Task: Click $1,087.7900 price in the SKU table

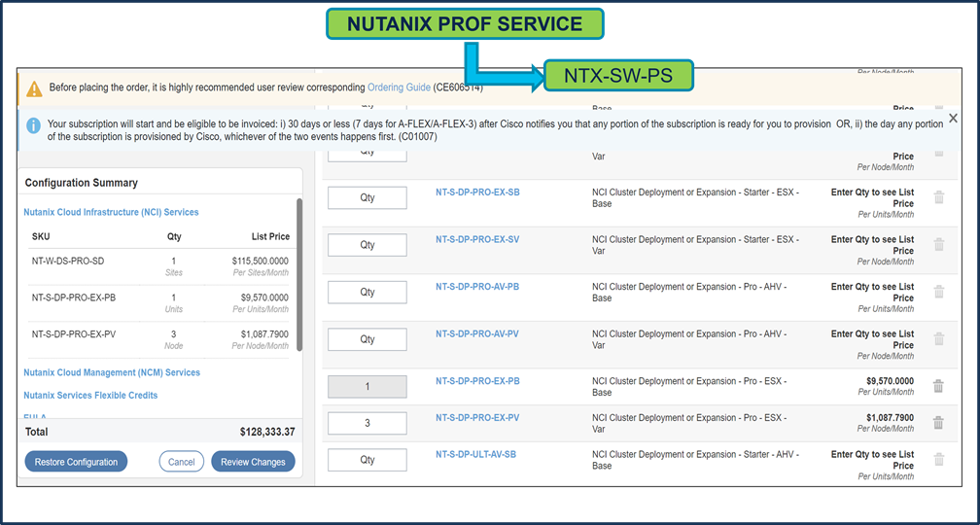Action: tap(890, 417)
